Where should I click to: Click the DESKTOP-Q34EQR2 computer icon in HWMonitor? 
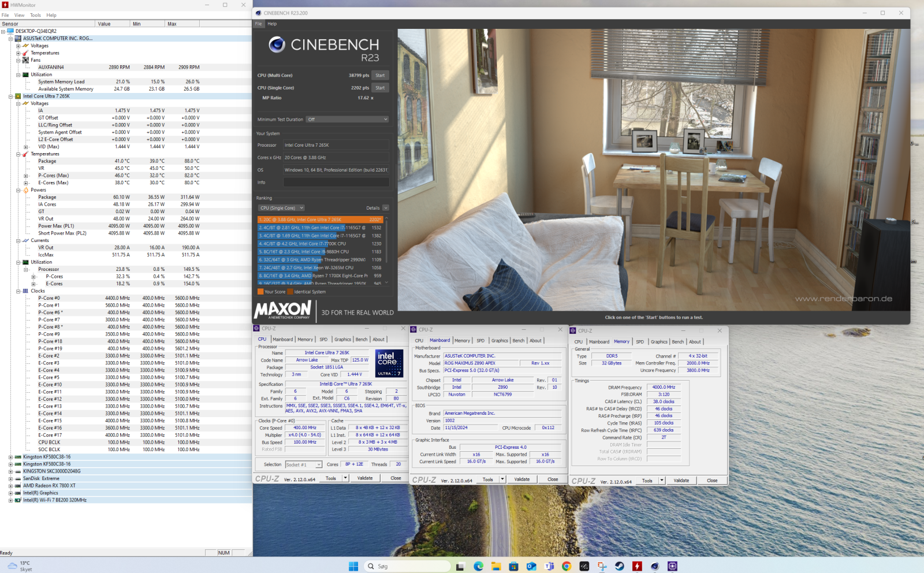click(10, 31)
